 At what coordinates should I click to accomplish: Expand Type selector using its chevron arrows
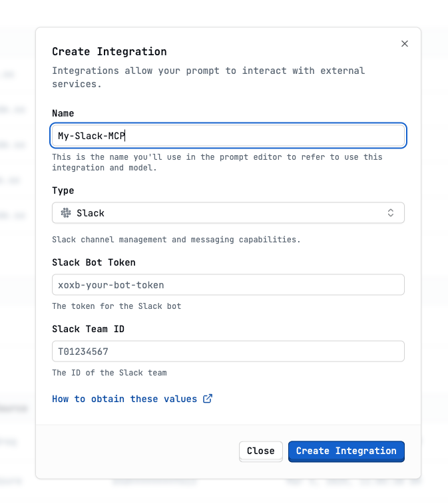tap(391, 213)
